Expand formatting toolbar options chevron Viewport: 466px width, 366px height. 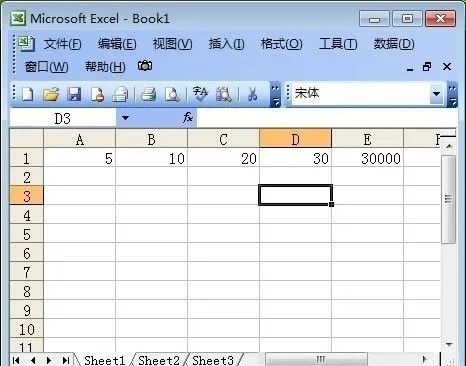tap(452, 95)
